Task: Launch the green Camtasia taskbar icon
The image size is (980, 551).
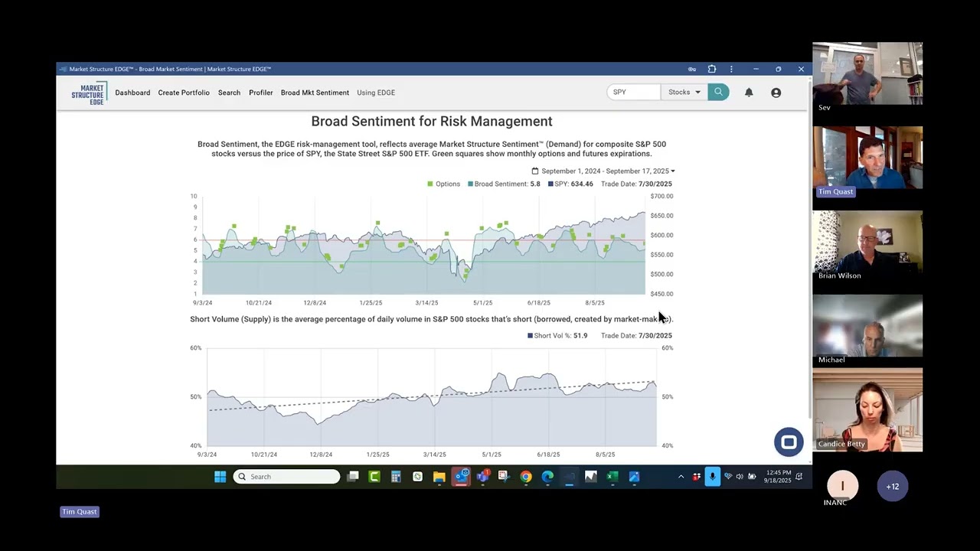Action: click(374, 477)
